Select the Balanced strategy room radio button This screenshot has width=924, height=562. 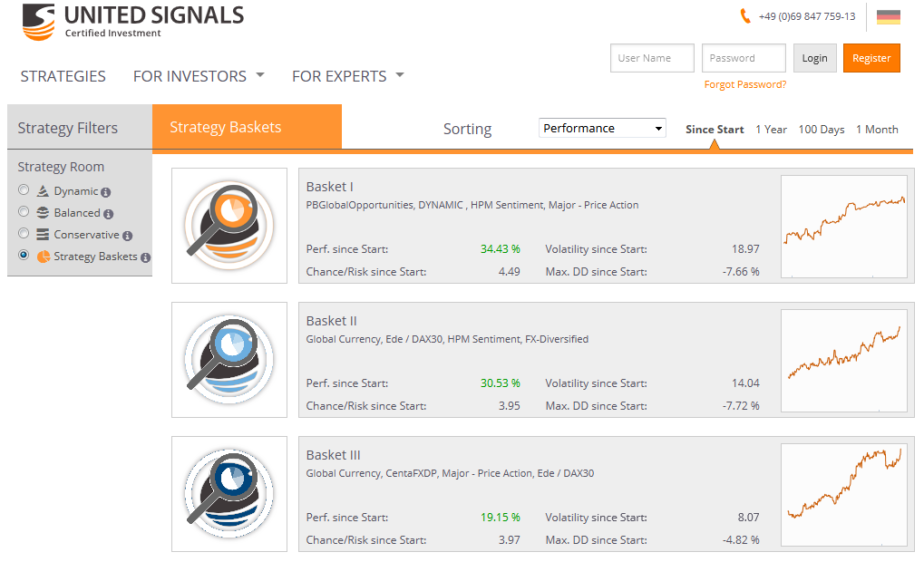point(24,212)
